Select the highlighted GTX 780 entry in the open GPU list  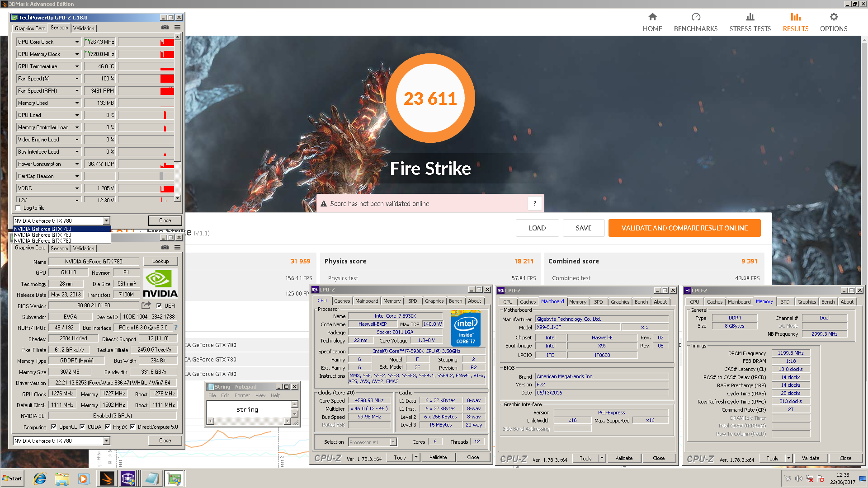tap(62, 229)
